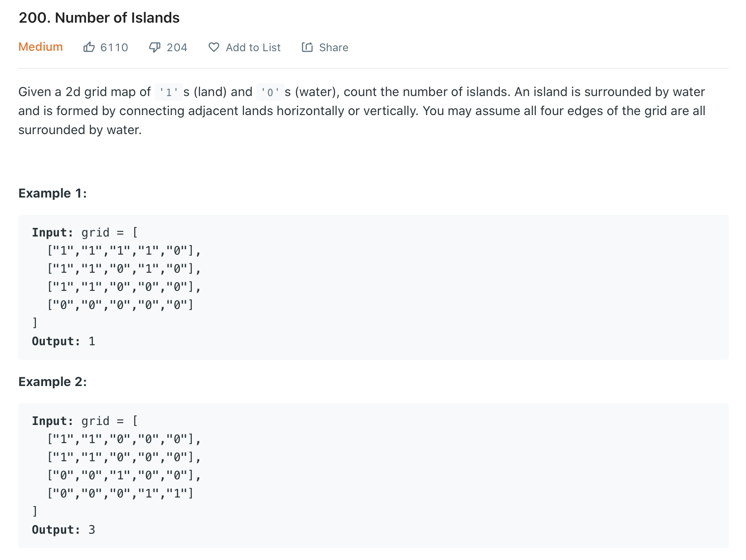This screenshot has height=560, width=746.
Task: Click the thumbs-down dislike icon
Action: 155,47
